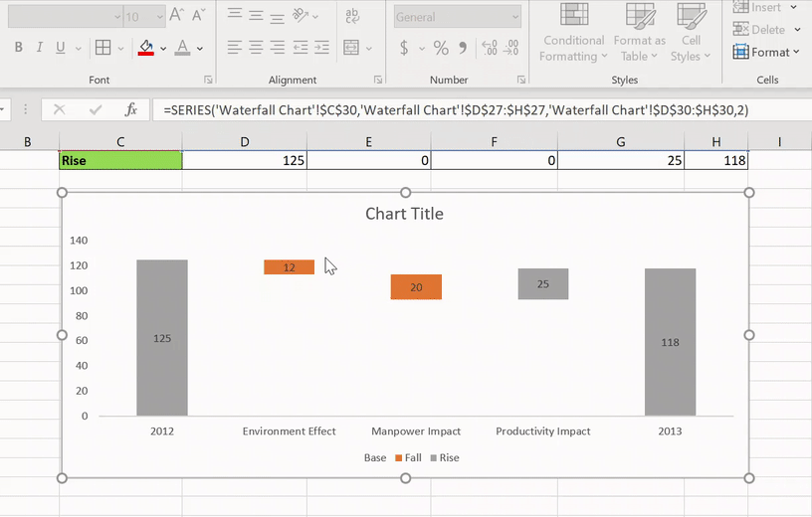Open font size box showing 10
Viewport: 812px width, 517px height.
pos(144,17)
